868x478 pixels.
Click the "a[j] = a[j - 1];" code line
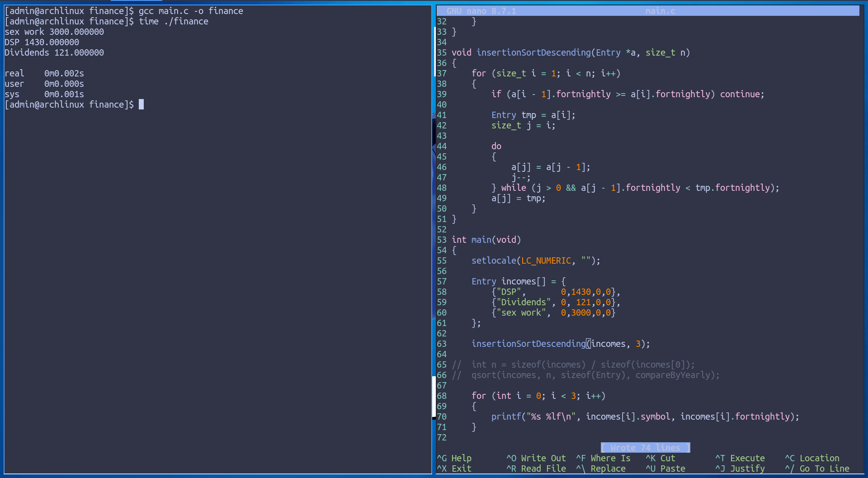point(551,167)
